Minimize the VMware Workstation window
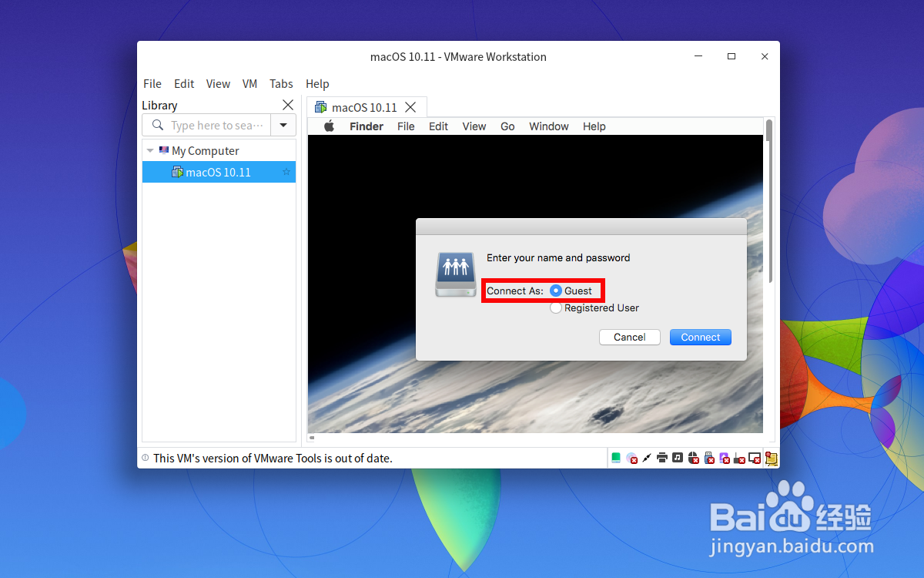 click(698, 56)
